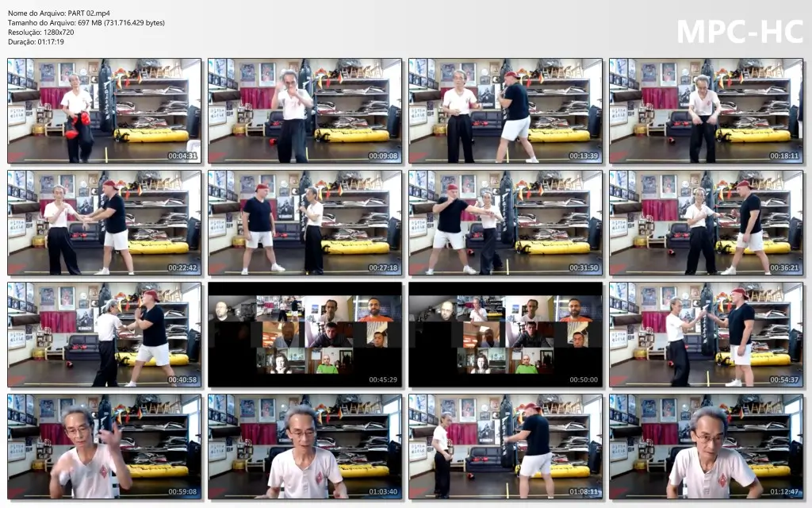Open the close-up frame at 00:59:08

tap(104, 447)
